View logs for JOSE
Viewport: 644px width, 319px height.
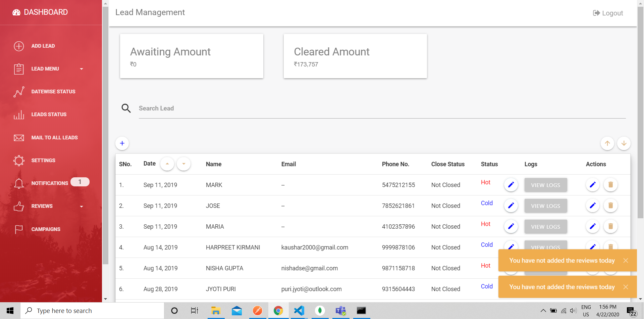(x=546, y=206)
